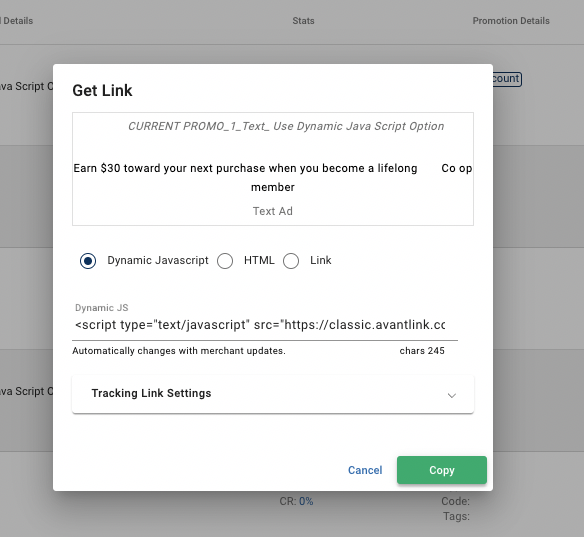584x537 pixels.
Task: Click the chars 245 character counter
Action: 422,351
